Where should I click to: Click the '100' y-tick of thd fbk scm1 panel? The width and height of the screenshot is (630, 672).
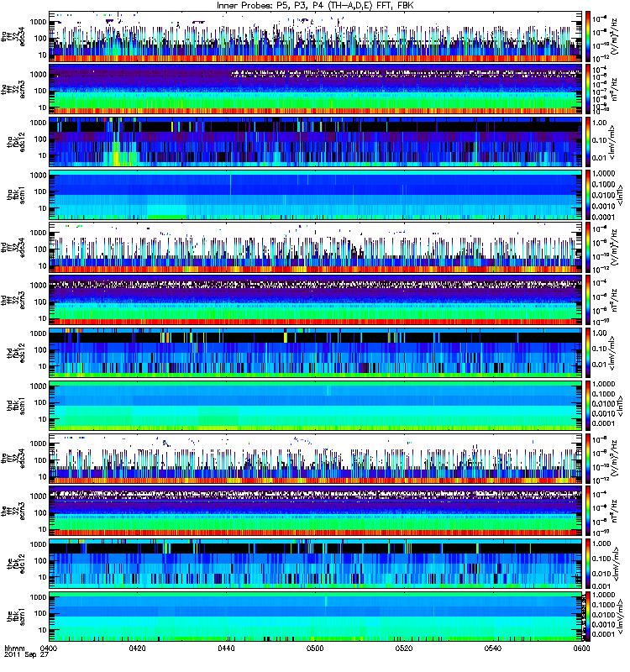[x=40, y=402]
